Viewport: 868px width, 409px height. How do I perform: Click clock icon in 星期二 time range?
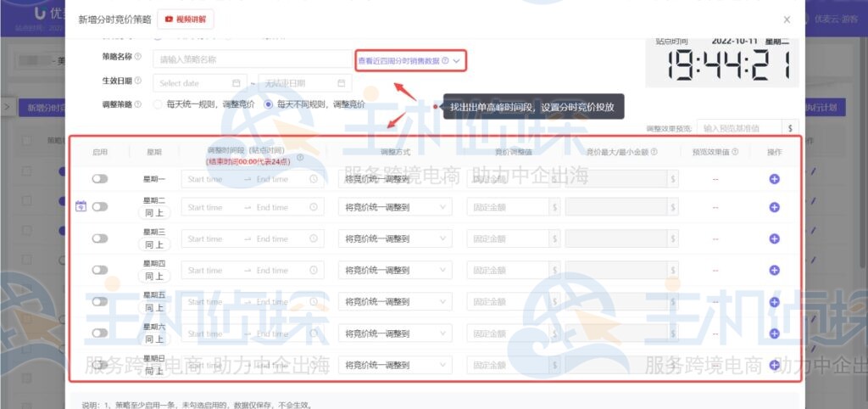click(x=314, y=207)
